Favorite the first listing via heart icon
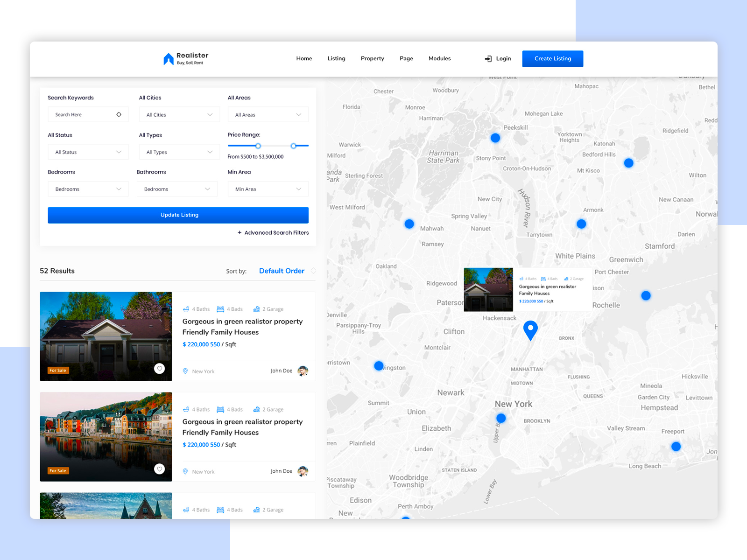Viewport: 747px width, 560px height. point(160,369)
